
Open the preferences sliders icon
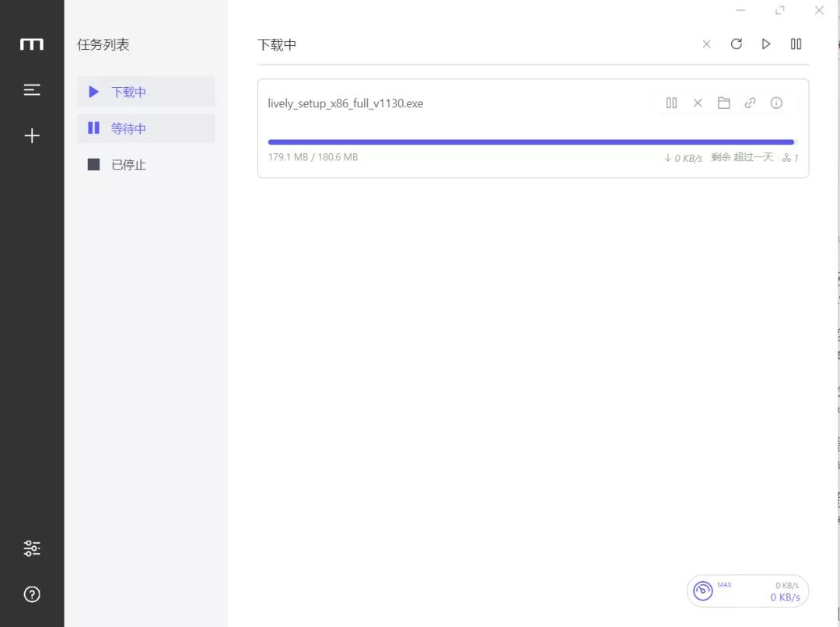pyautogui.click(x=32, y=548)
